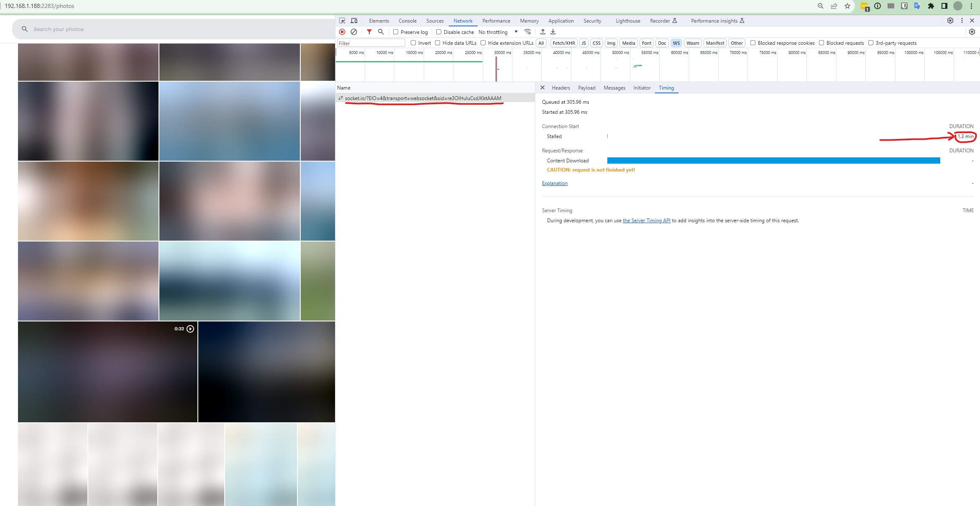The image size is (980, 506).
Task: Click Export HAR download arrow
Action: click(x=553, y=32)
